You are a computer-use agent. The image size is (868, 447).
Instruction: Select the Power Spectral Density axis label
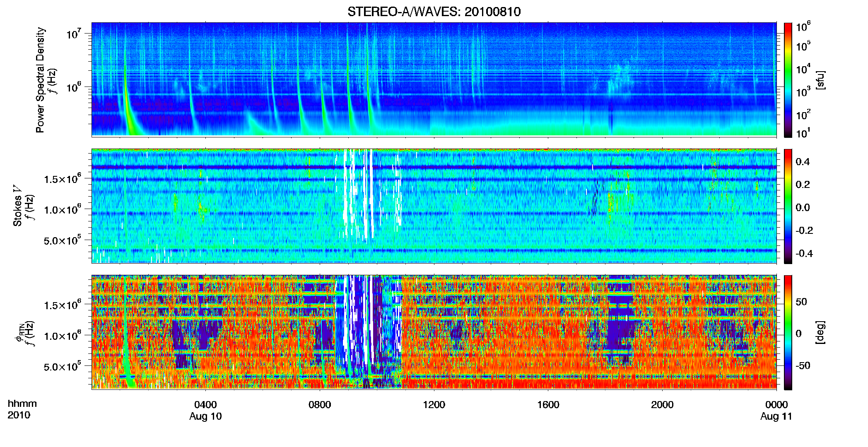coord(40,80)
